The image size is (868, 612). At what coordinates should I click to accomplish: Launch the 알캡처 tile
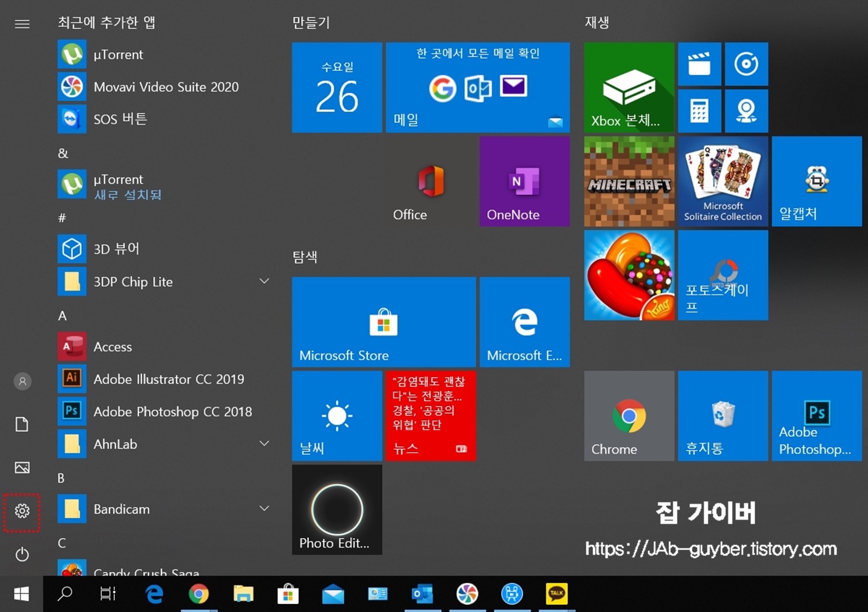tap(817, 181)
